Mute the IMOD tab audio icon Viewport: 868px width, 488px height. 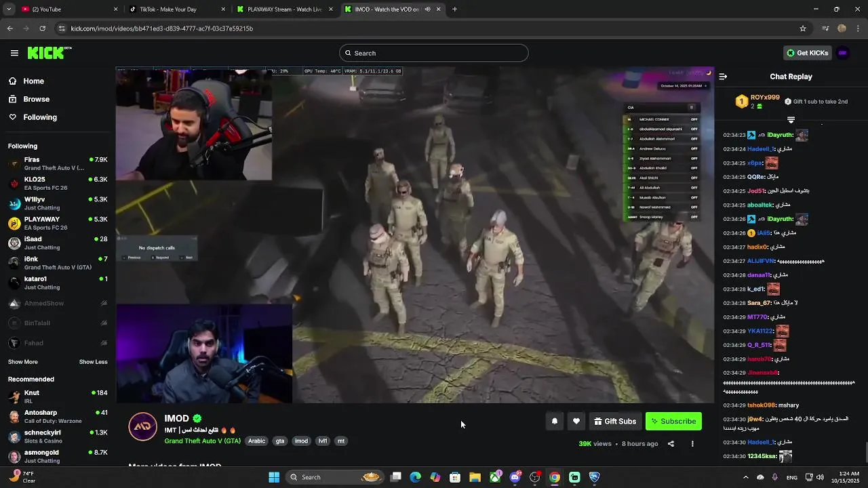coord(427,9)
